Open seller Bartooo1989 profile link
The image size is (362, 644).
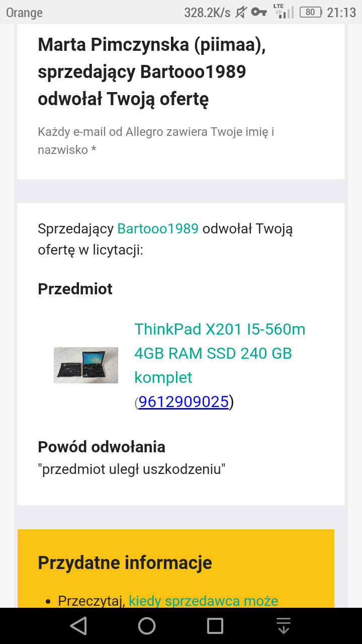coord(158,229)
